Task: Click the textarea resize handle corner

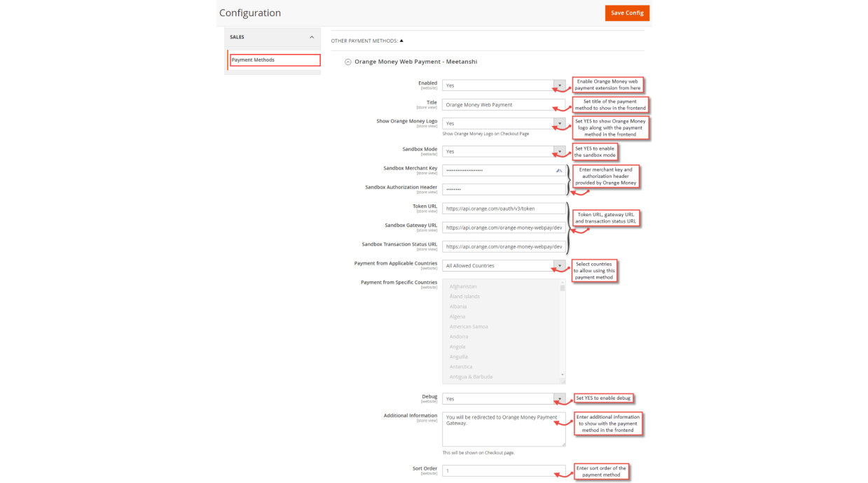Action: click(563, 444)
